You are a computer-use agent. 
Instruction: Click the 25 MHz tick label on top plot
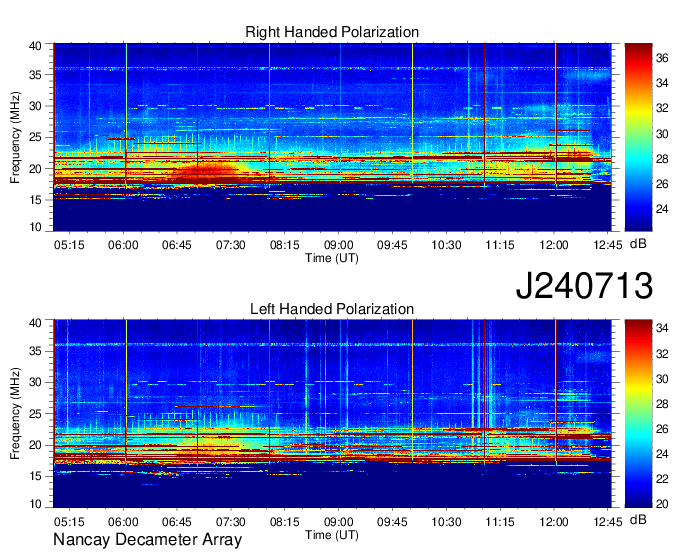tap(35, 137)
